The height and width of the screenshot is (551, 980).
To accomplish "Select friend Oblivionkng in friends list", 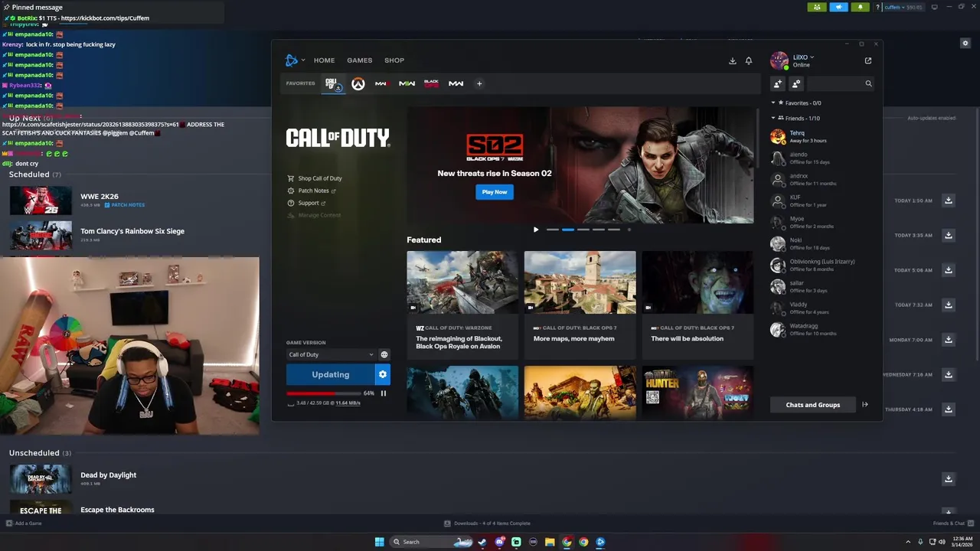I will pyautogui.click(x=822, y=266).
